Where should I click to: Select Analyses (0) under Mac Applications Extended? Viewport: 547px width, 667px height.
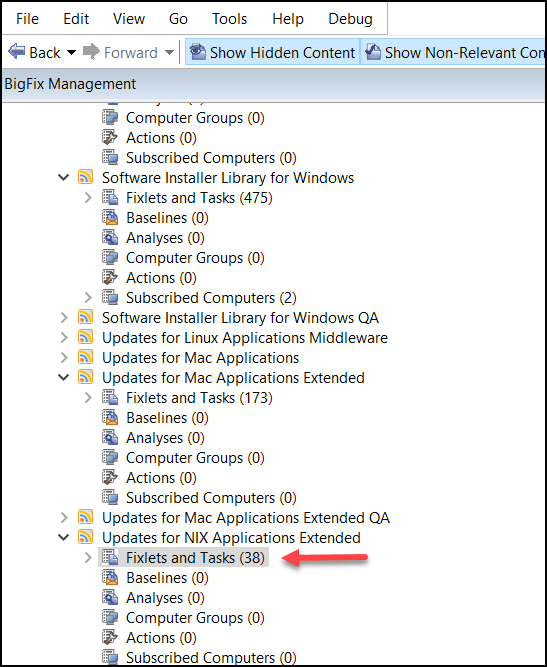[165, 437]
